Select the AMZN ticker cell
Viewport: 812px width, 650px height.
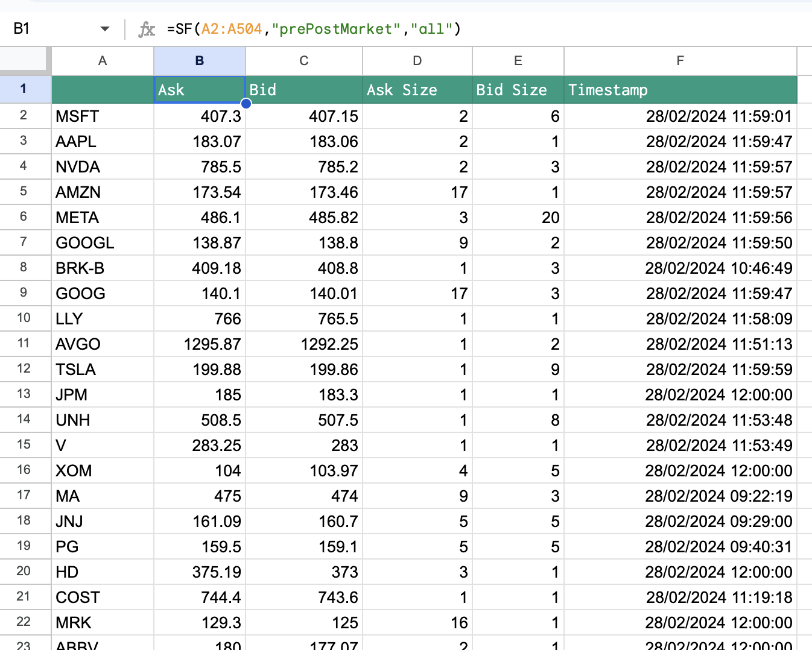click(103, 192)
